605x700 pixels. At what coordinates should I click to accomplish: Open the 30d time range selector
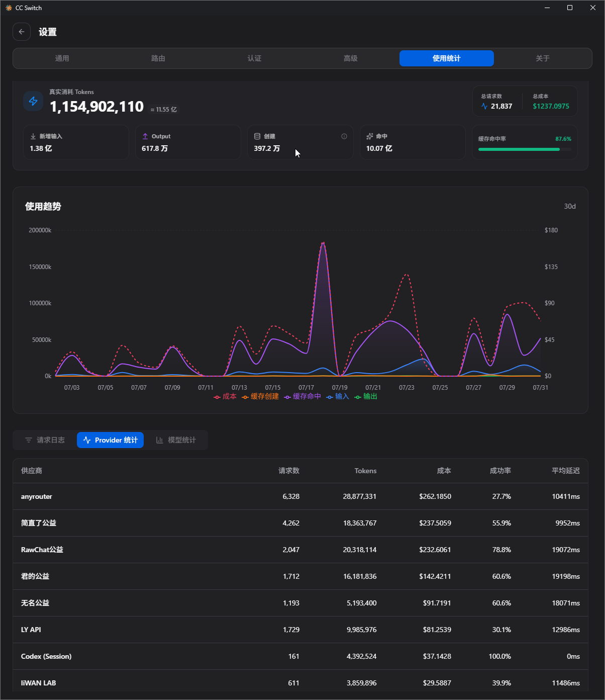click(x=570, y=206)
